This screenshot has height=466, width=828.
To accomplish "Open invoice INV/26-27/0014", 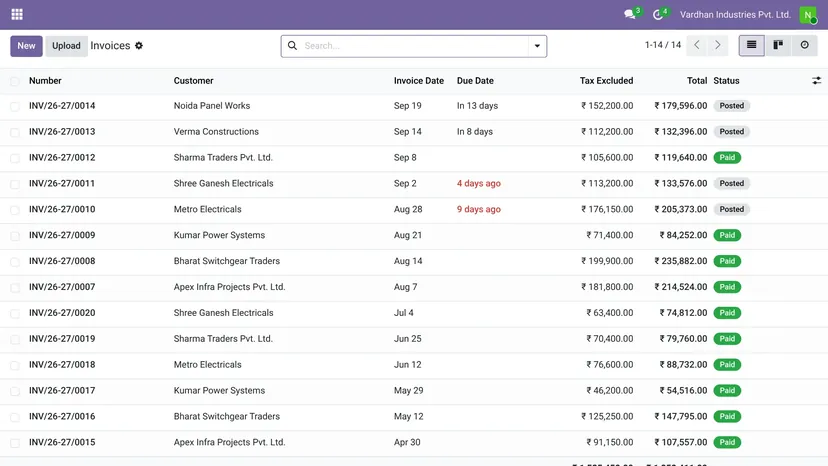I will pyautogui.click(x=62, y=106).
